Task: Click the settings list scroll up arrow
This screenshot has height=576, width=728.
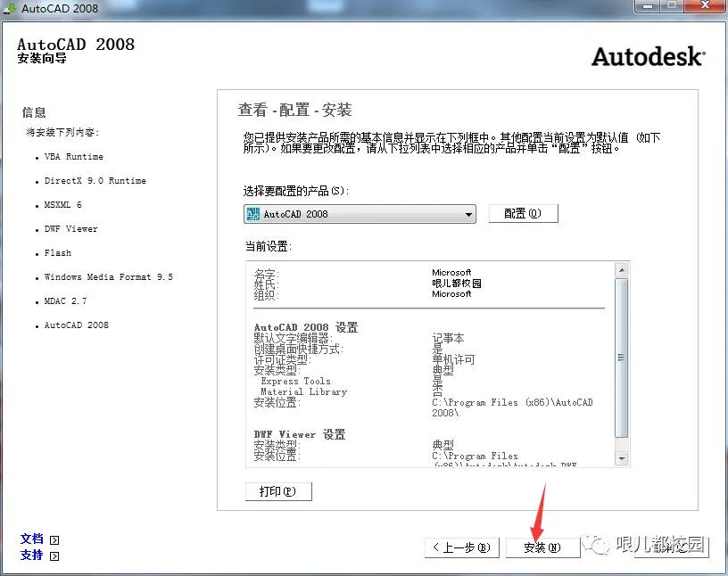Action: click(622, 269)
